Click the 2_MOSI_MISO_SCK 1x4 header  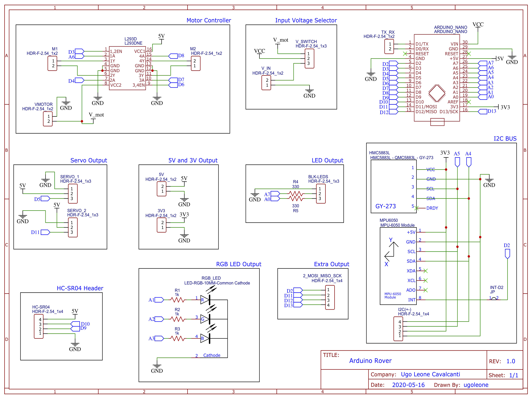pyautogui.click(x=330, y=297)
